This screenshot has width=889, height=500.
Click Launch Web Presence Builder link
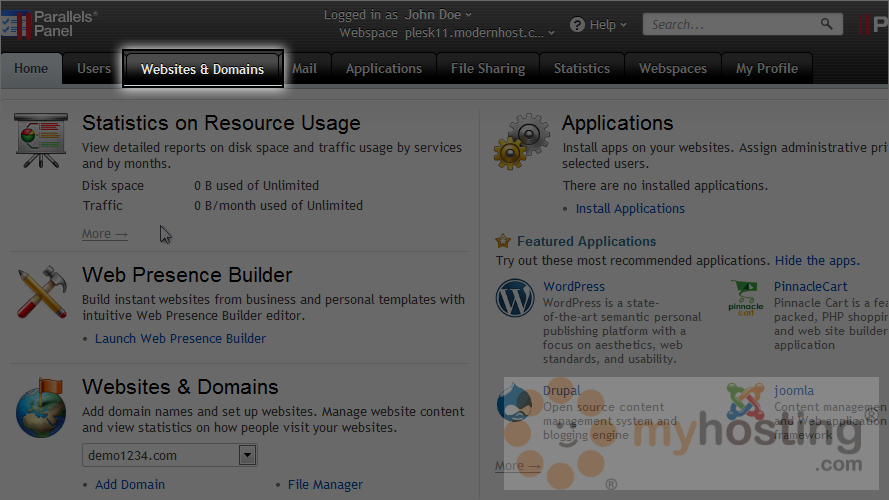pyautogui.click(x=180, y=338)
